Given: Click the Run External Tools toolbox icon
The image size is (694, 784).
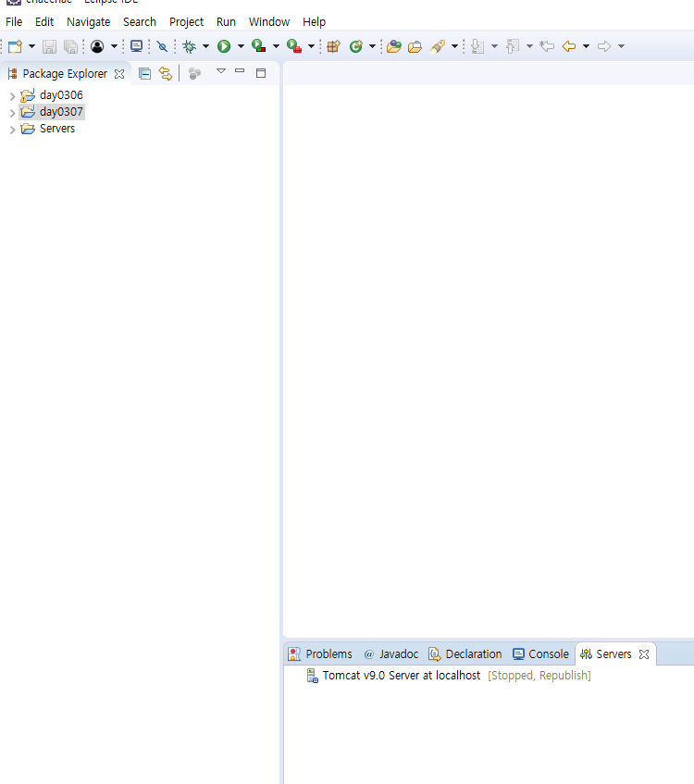Looking at the screenshot, I should click(x=294, y=46).
